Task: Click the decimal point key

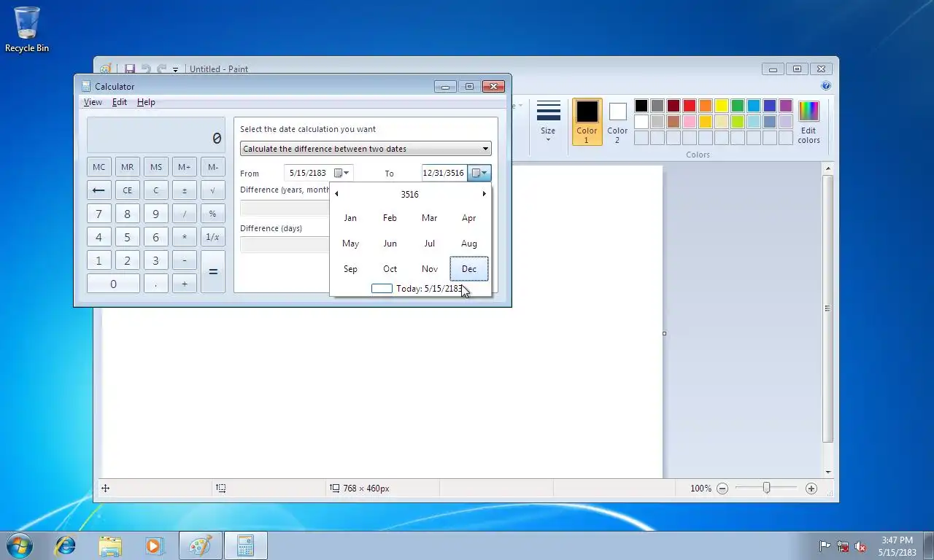Action: tap(155, 284)
